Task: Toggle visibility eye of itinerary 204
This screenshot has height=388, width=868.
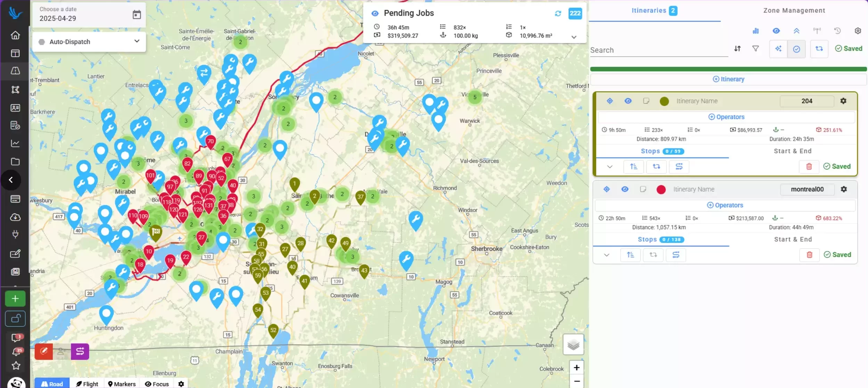Action: 628,101
